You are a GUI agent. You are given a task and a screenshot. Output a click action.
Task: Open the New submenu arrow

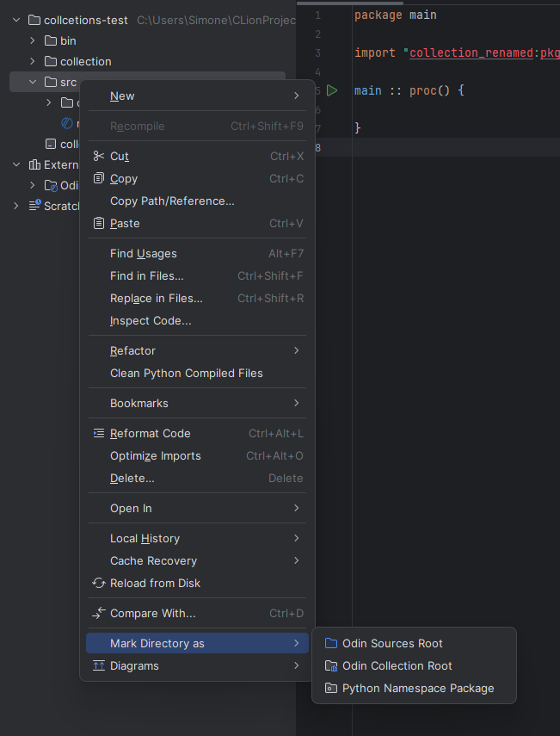[x=297, y=96]
